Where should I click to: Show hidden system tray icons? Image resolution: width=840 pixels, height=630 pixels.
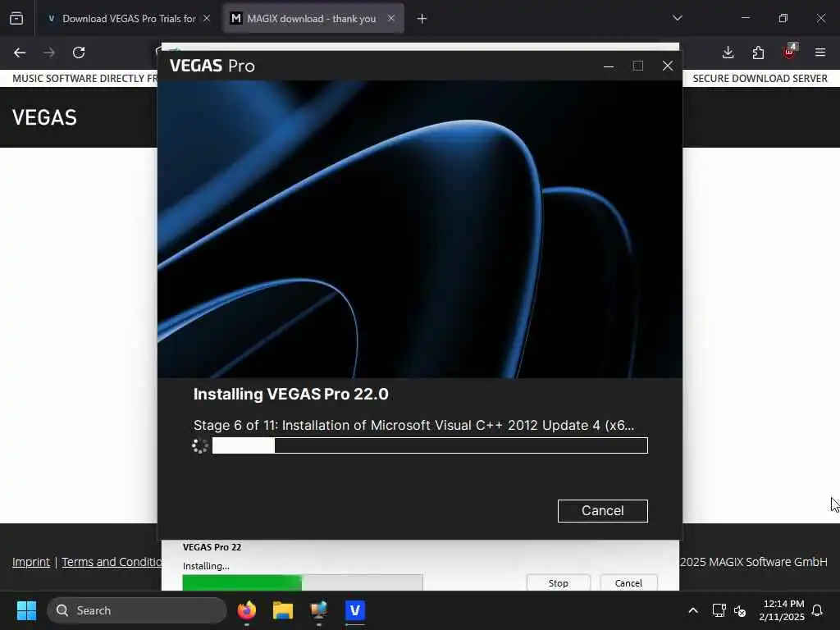692,610
